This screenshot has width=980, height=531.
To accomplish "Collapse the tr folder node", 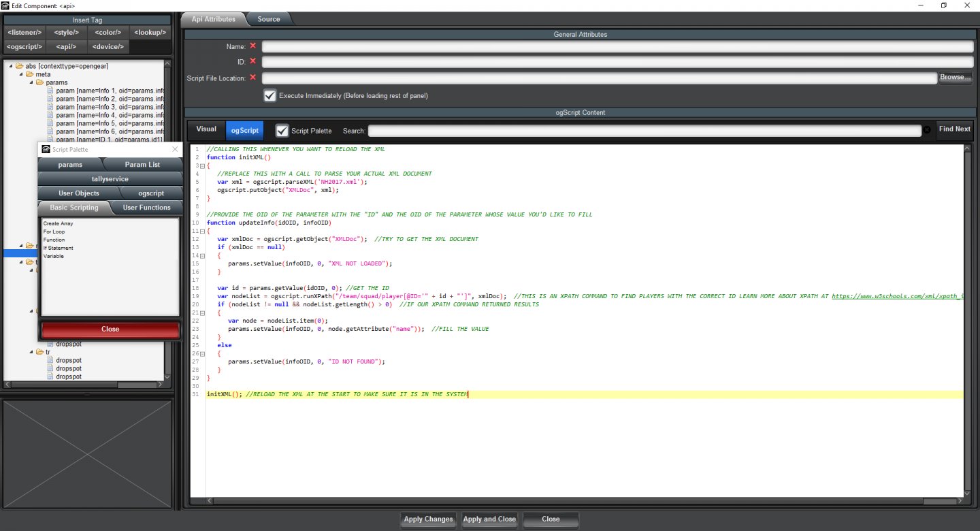I will pos(31,352).
